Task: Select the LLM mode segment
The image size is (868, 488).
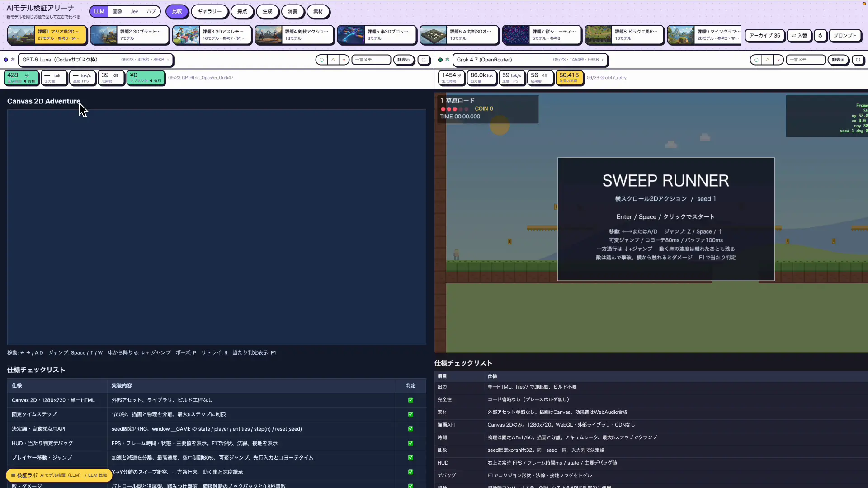Action: (x=99, y=11)
